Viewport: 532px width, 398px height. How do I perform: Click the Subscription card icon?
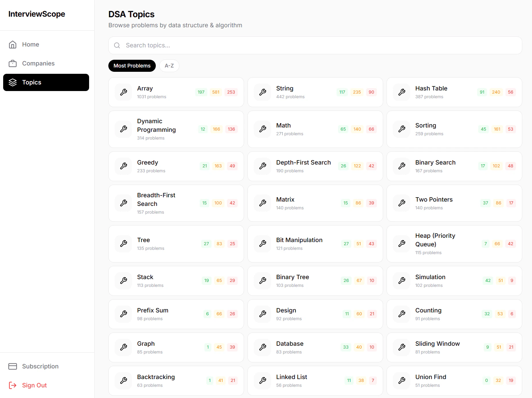[x=13, y=366]
